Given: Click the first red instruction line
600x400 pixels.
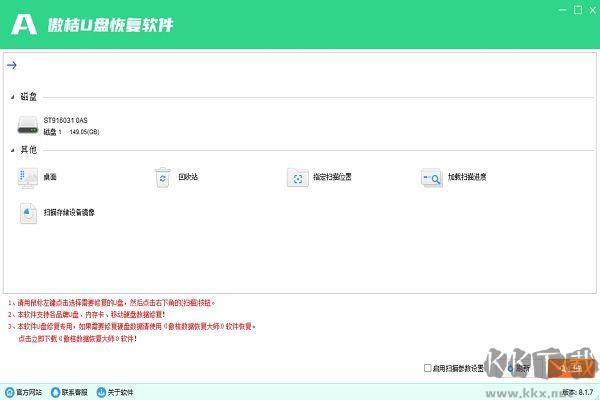Looking at the screenshot, I should pos(112,303).
